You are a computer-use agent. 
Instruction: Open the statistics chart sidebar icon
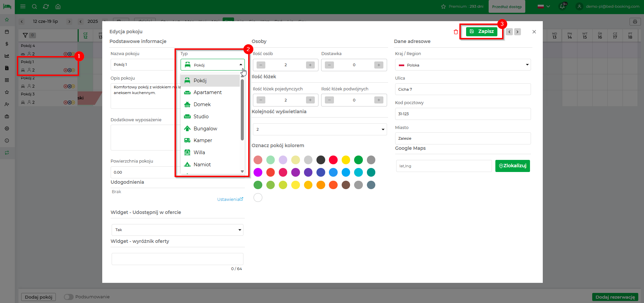pos(7,56)
